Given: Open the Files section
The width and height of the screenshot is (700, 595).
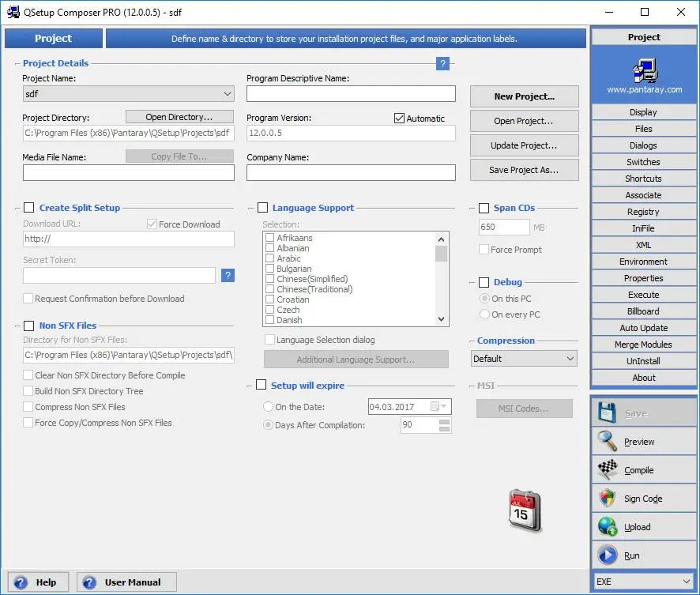Looking at the screenshot, I should point(643,129).
